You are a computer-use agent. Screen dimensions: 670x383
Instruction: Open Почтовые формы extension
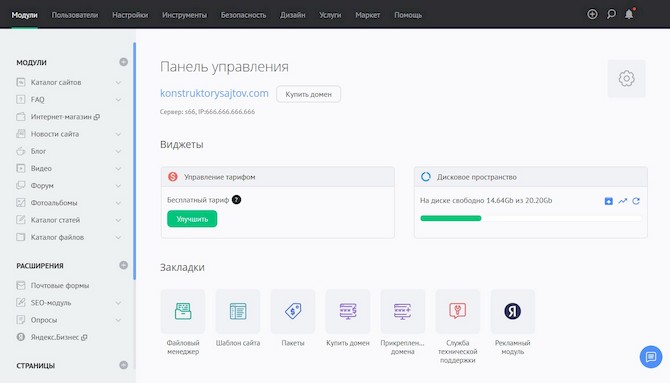click(59, 285)
